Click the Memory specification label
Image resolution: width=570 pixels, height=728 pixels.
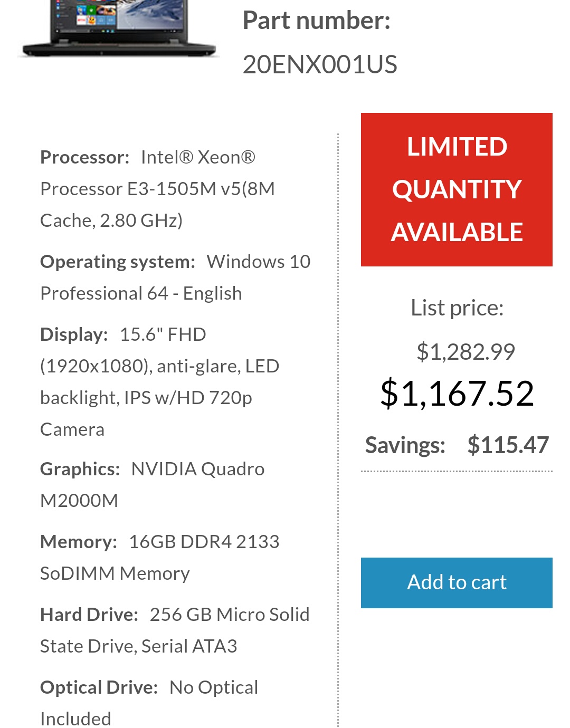79,542
